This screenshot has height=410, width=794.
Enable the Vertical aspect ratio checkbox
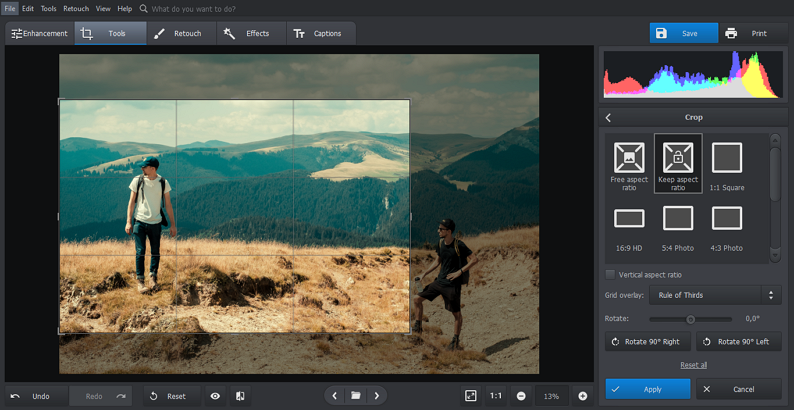(x=611, y=274)
